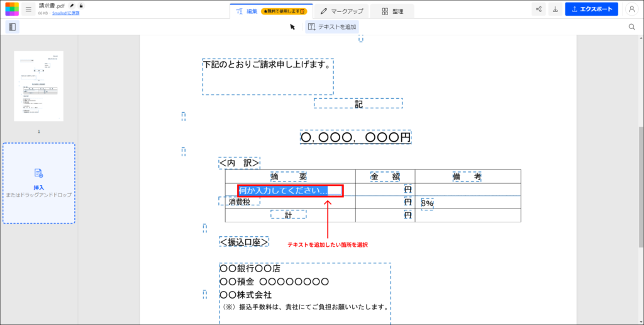Select the 〇,〇〇〇,〇〇〇円 amount text
This screenshot has width=644, height=325.
(x=356, y=137)
